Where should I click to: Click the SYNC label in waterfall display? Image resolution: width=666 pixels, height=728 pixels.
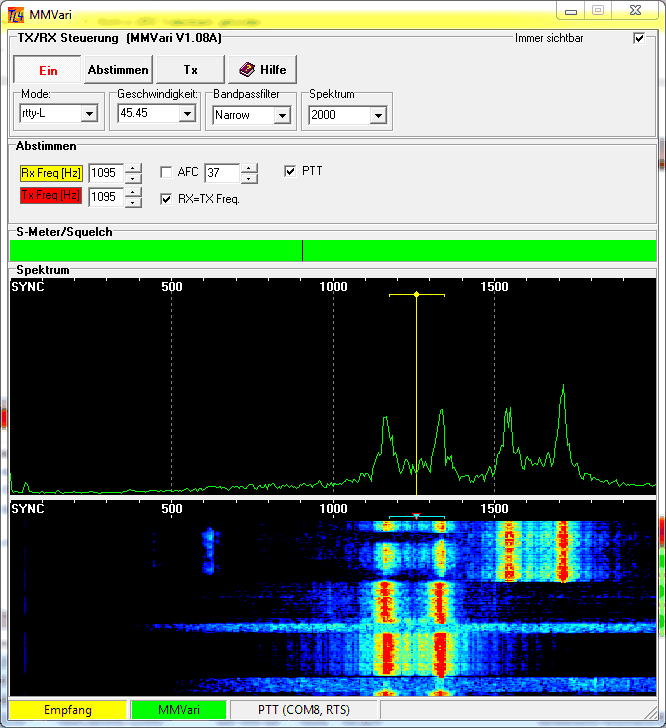tap(28, 509)
